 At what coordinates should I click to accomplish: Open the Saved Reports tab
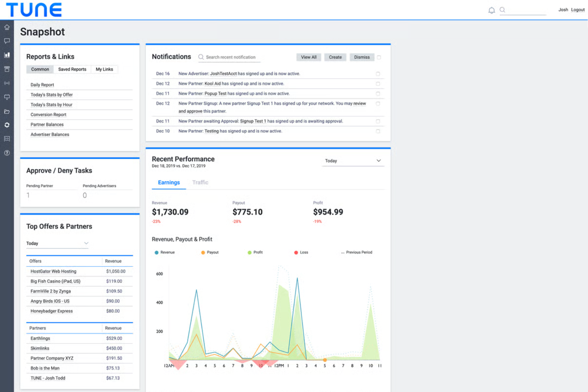pyautogui.click(x=72, y=69)
